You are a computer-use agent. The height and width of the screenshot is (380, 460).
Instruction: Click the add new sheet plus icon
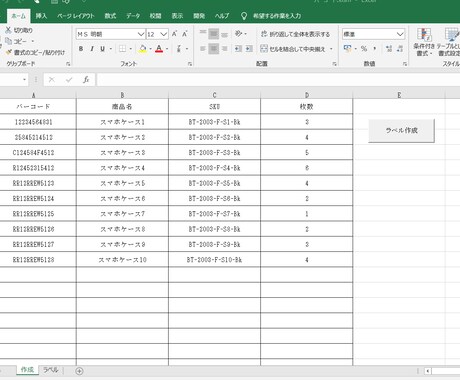click(x=79, y=371)
